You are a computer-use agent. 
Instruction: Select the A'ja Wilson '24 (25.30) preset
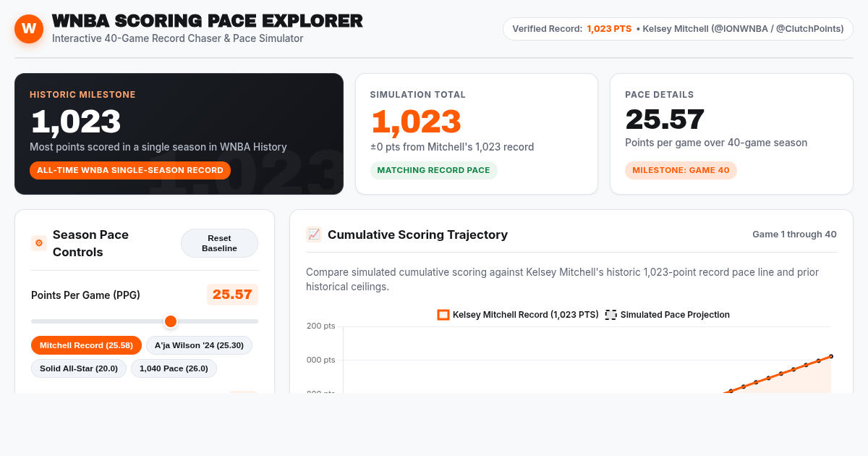click(199, 345)
